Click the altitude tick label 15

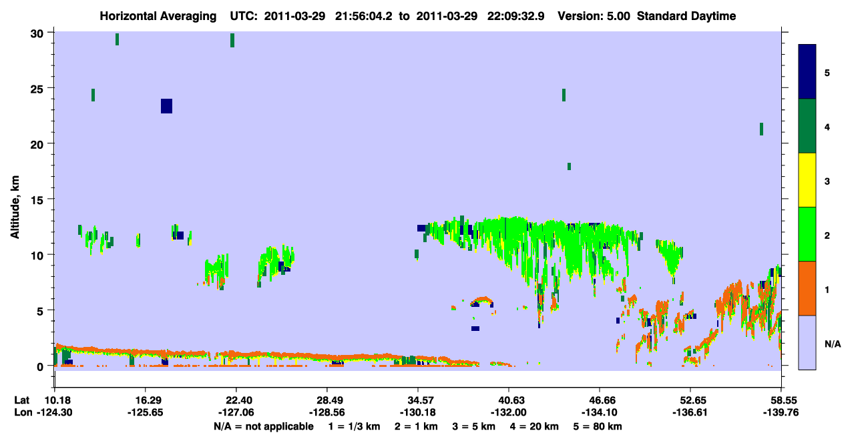tap(39, 199)
